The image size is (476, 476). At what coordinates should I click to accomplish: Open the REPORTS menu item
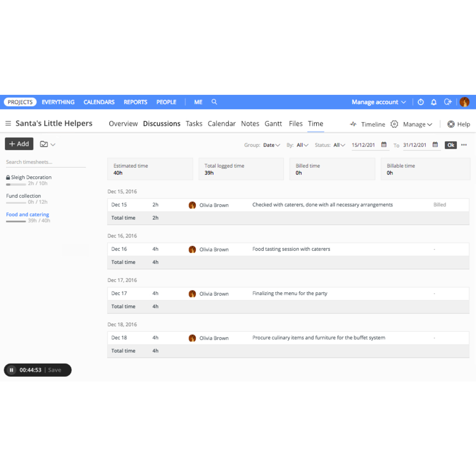click(135, 102)
